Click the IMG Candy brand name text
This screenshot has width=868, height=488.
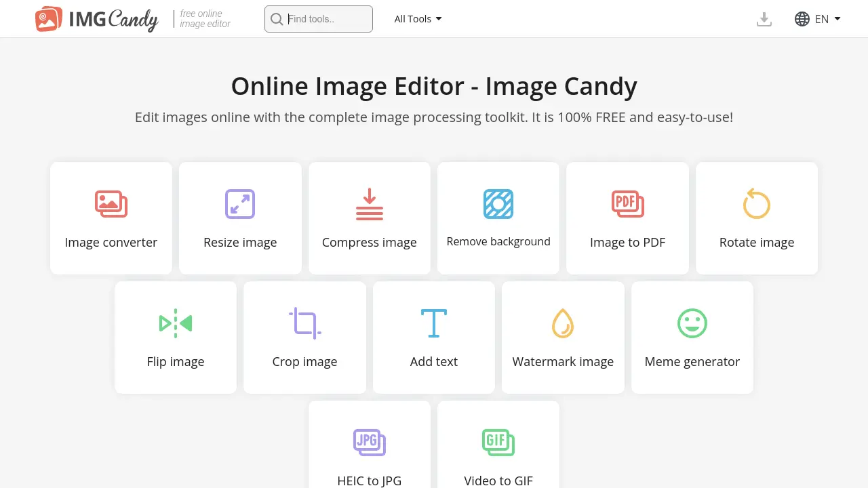[114, 20]
